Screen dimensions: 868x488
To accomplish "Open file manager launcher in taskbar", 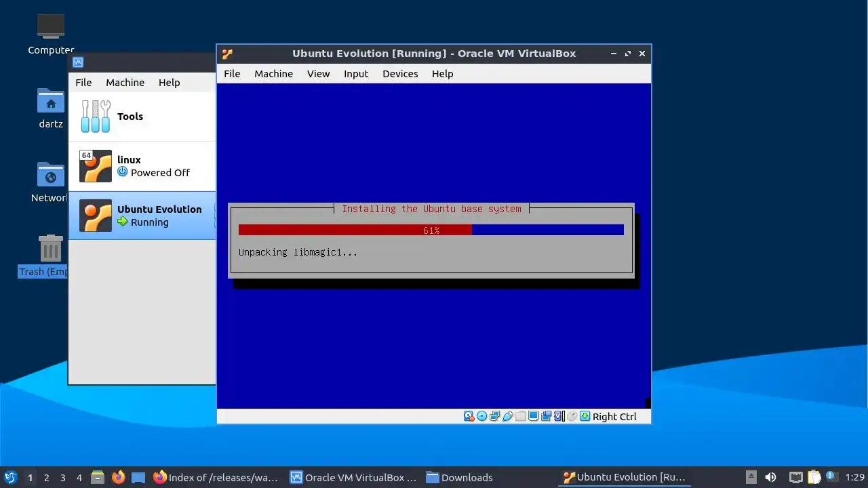I will (98, 477).
